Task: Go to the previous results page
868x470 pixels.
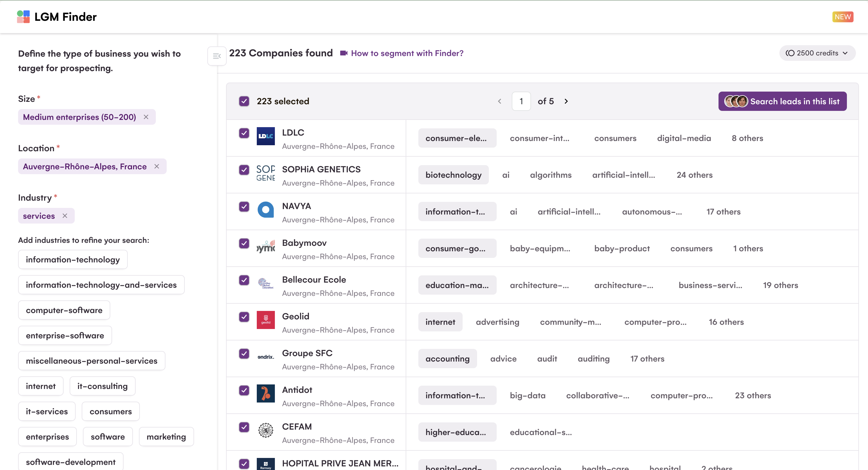Action: coord(499,102)
